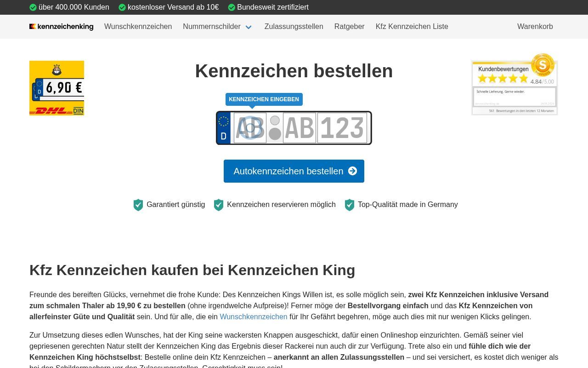Open the Ratgeber menu item

[x=349, y=27]
